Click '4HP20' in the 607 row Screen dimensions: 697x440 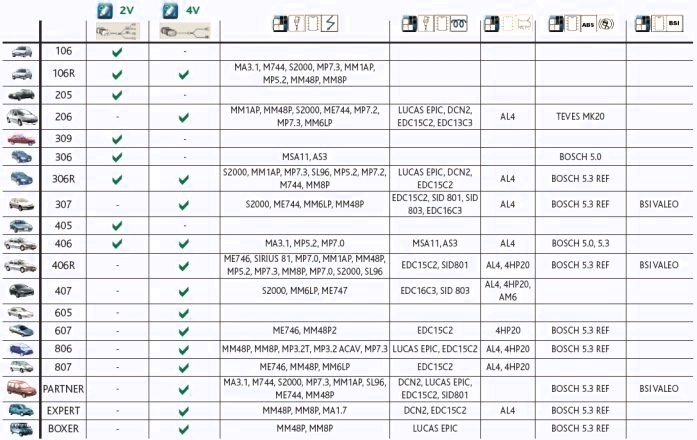508,331
